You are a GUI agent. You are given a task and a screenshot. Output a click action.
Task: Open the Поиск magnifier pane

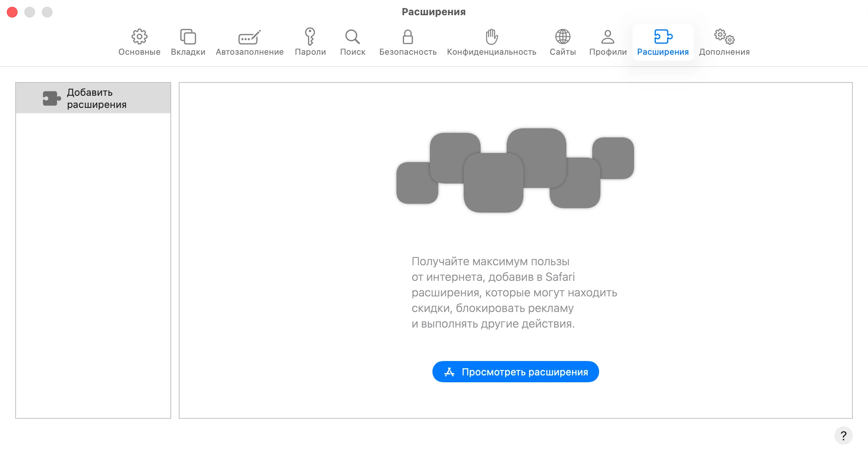click(x=353, y=42)
